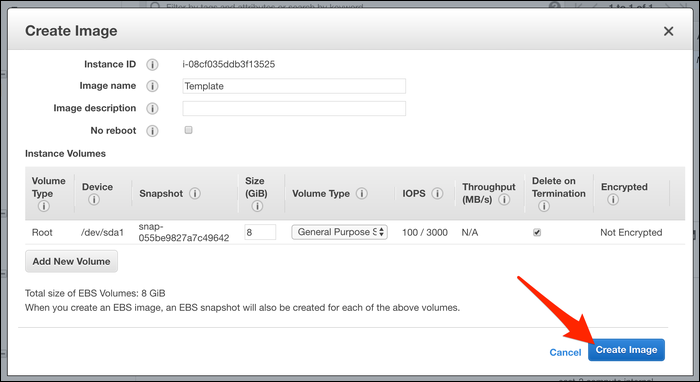Click the /dev/sda1 device cell
Screen dimensions: 700x382
102,233
